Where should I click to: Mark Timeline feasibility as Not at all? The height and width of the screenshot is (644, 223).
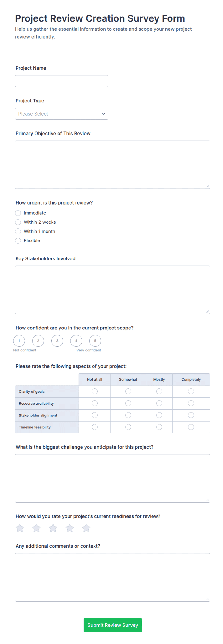coord(95,427)
